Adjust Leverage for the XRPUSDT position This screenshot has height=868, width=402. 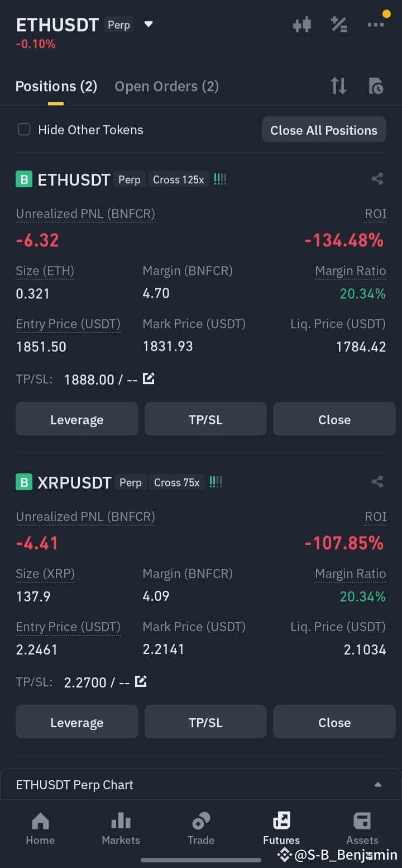[x=76, y=722]
